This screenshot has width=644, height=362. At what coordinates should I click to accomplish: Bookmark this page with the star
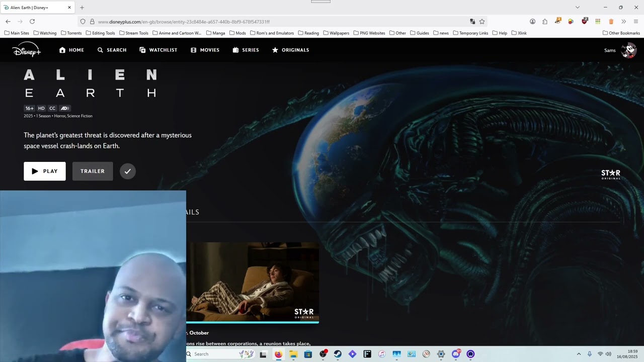click(x=482, y=22)
